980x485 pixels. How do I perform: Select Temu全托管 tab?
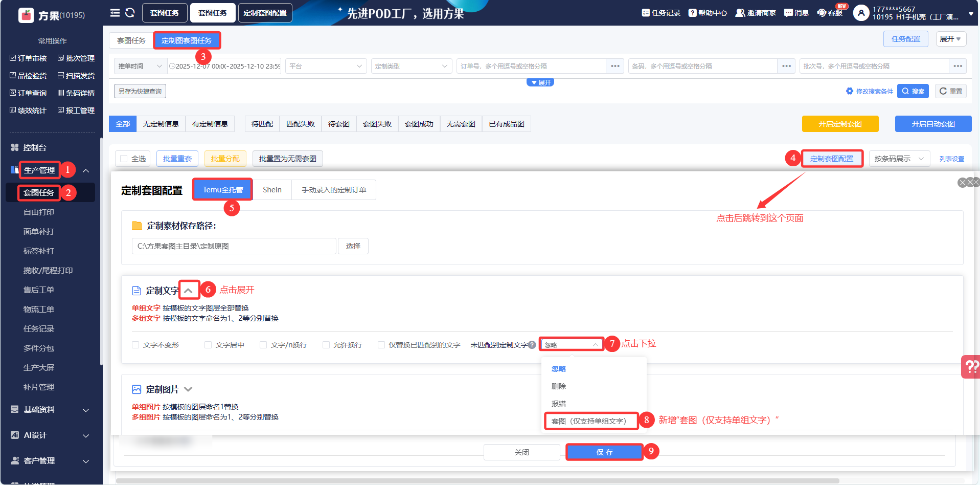tap(223, 190)
